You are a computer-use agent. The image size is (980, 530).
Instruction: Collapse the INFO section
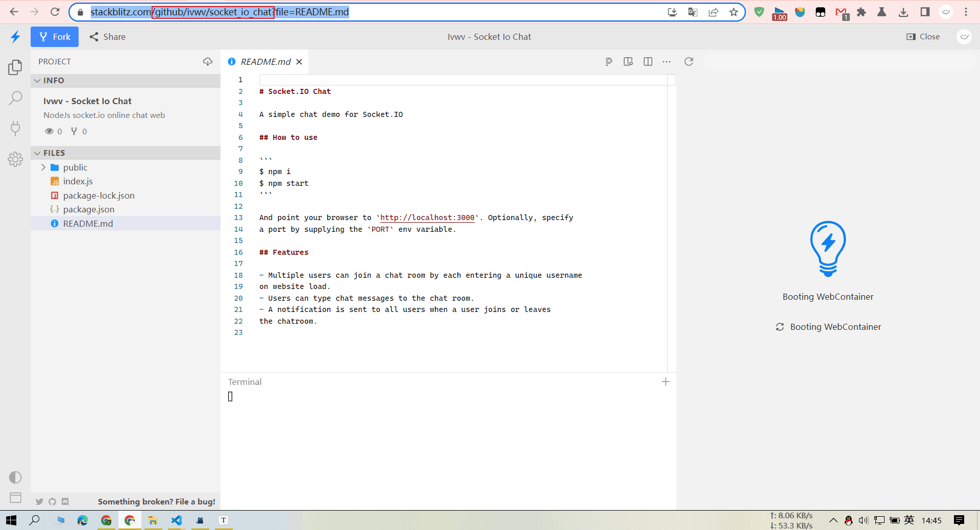click(126, 80)
